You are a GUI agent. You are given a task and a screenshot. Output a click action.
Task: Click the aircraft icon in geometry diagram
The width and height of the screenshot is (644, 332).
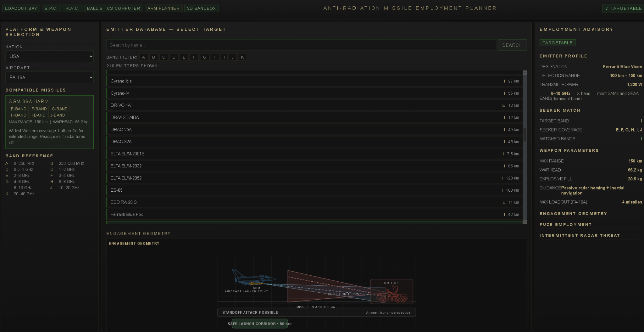[253, 277]
